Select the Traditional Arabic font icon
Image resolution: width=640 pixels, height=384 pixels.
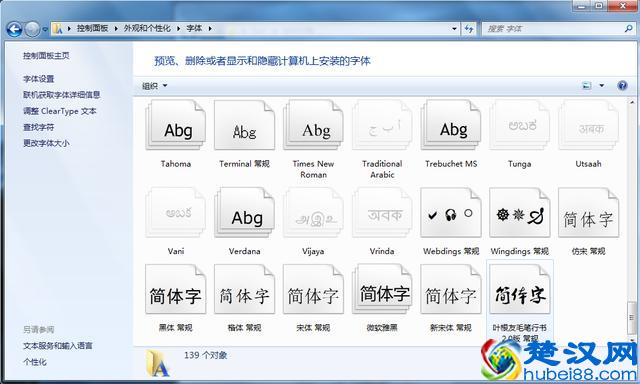point(382,125)
